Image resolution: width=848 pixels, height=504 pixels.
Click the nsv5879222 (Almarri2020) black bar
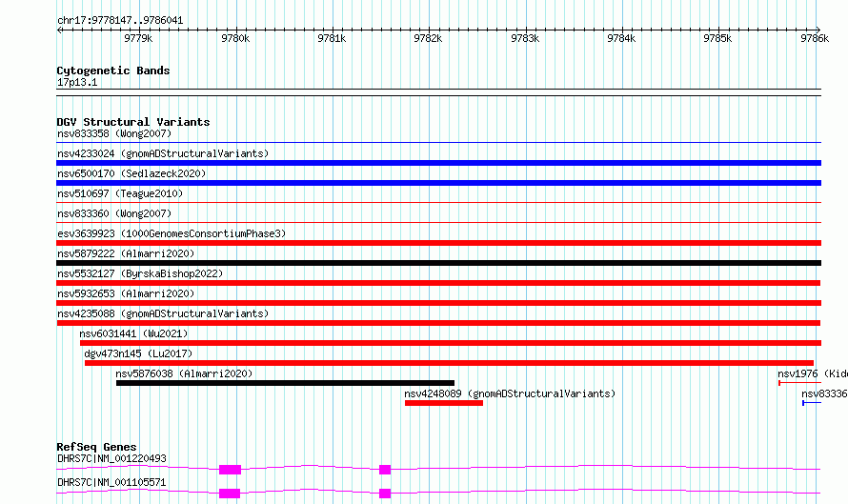(x=438, y=263)
